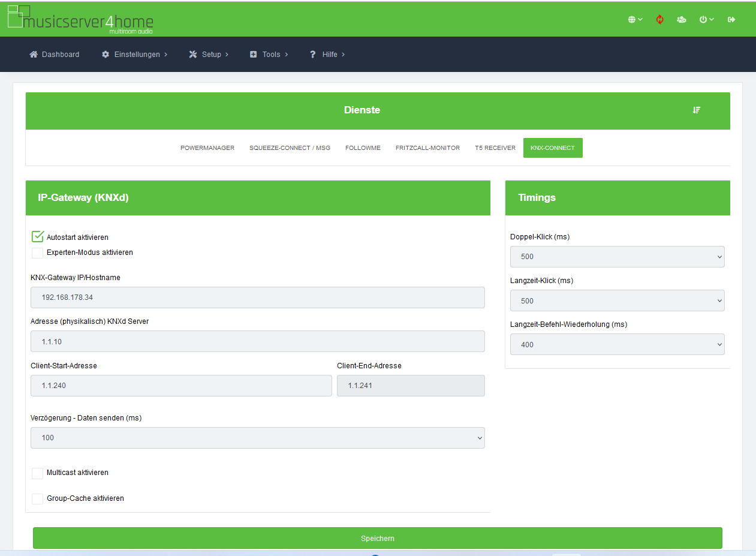Switch to SQUEEZE-CONNECT / MSG tab
Image resolution: width=756 pixels, height=556 pixels.
pyautogui.click(x=290, y=148)
